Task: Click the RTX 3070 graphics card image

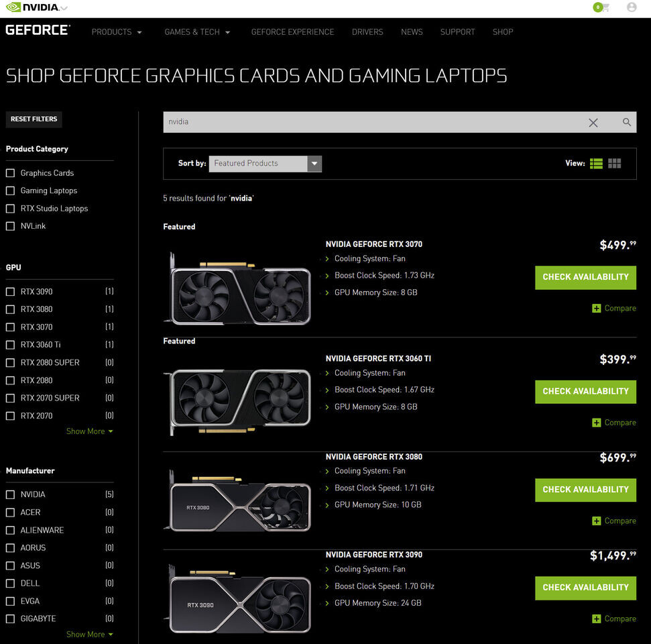Action: pos(237,288)
